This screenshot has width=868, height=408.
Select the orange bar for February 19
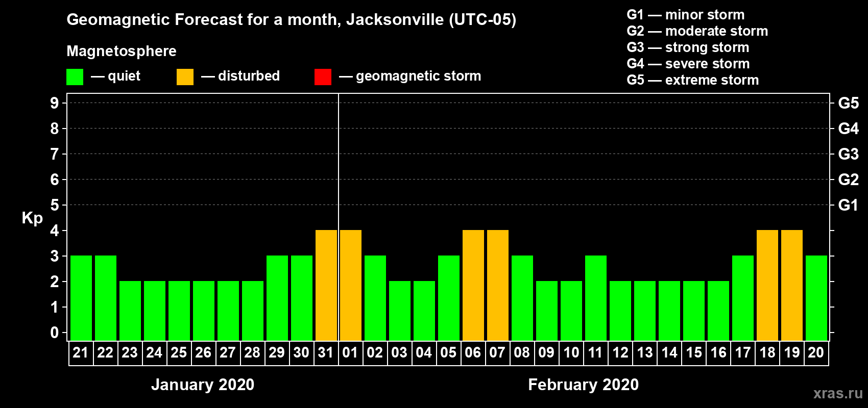pos(792,286)
